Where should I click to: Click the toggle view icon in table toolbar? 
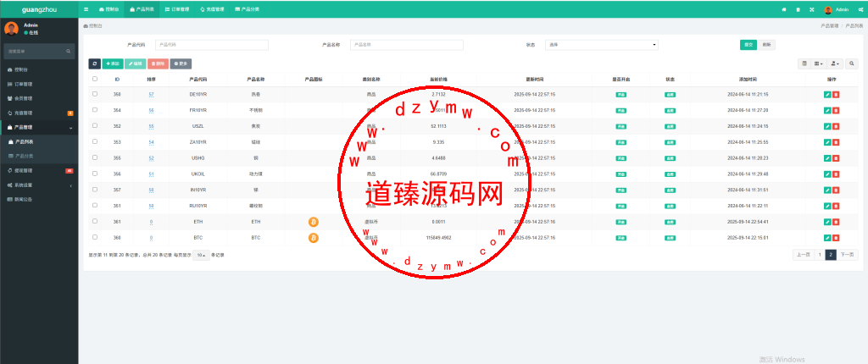pyautogui.click(x=805, y=64)
